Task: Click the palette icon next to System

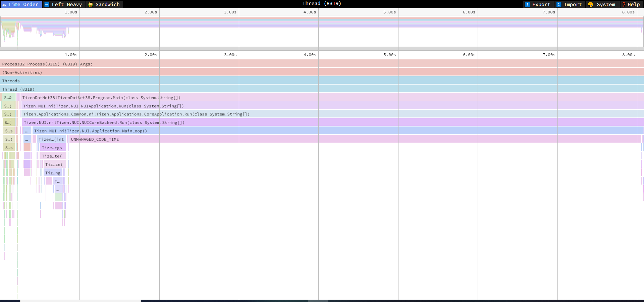Action: (591, 4)
